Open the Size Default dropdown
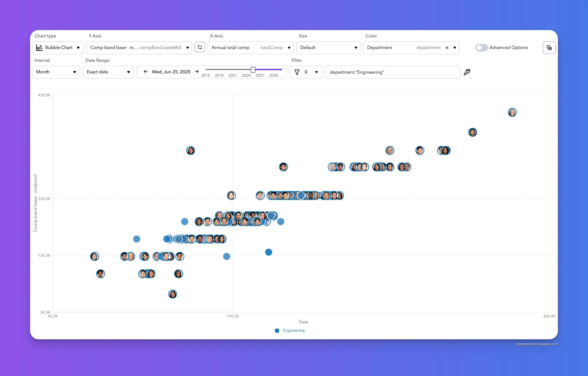 [328, 48]
